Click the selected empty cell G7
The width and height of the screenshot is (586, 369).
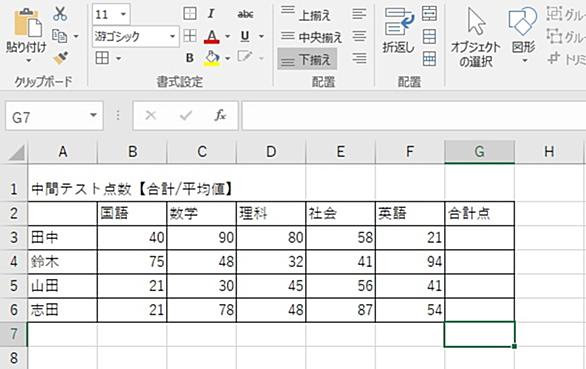point(479,334)
